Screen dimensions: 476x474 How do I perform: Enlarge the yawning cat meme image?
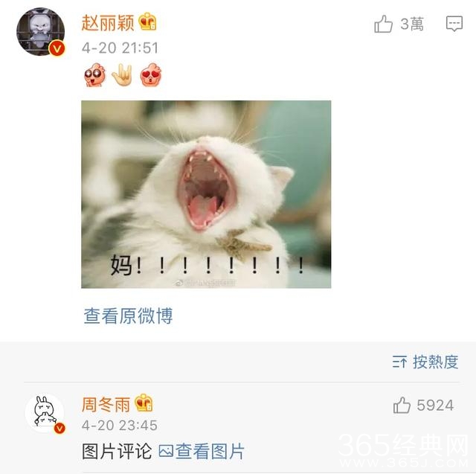click(x=206, y=194)
